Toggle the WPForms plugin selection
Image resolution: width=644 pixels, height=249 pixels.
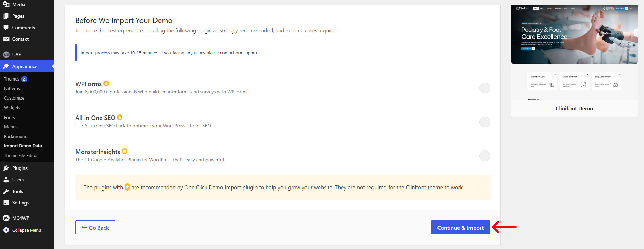point(484,88)
